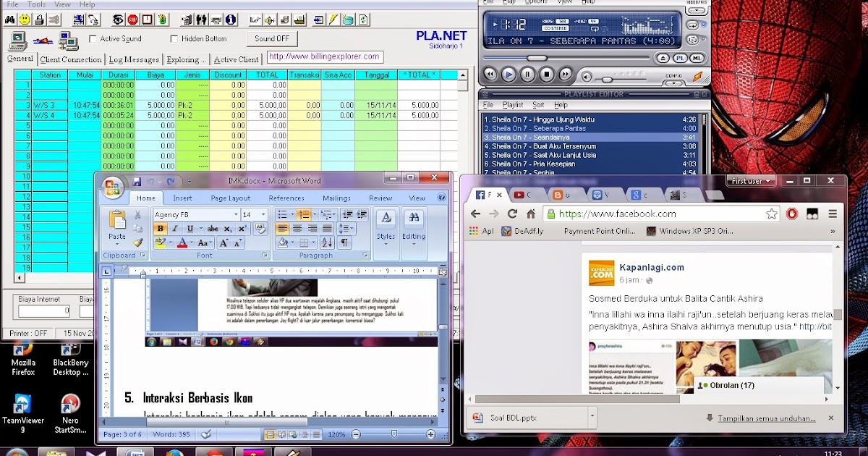Toggle Winamp shuffle button
The height and width of the screenshot is (456, 868).
point(692,40)
